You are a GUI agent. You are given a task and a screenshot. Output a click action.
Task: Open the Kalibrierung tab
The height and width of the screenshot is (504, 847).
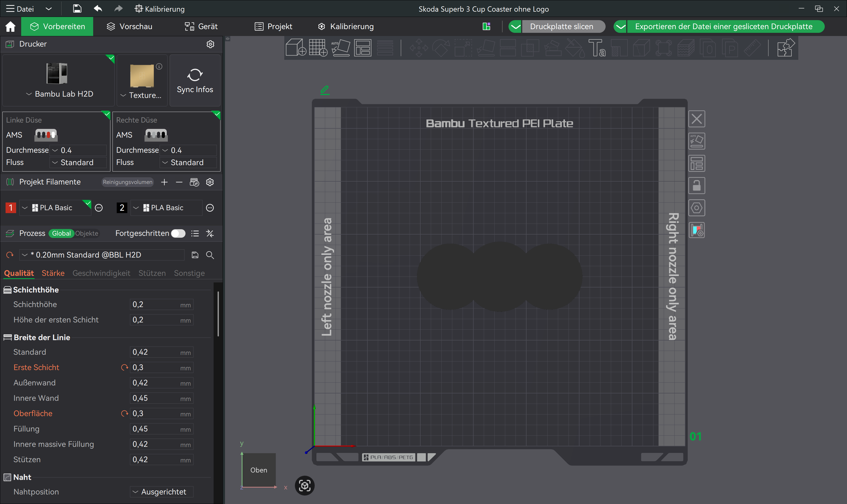(x=346, y=26)
